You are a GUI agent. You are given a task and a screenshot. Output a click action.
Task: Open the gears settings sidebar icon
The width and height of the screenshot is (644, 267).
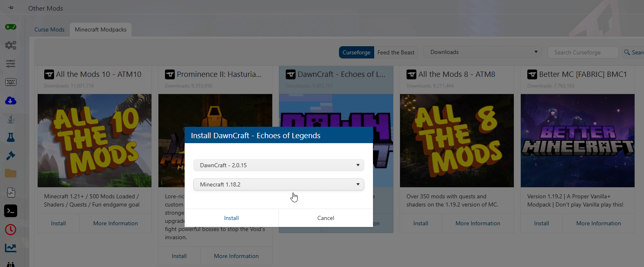(x=11, y=45)
